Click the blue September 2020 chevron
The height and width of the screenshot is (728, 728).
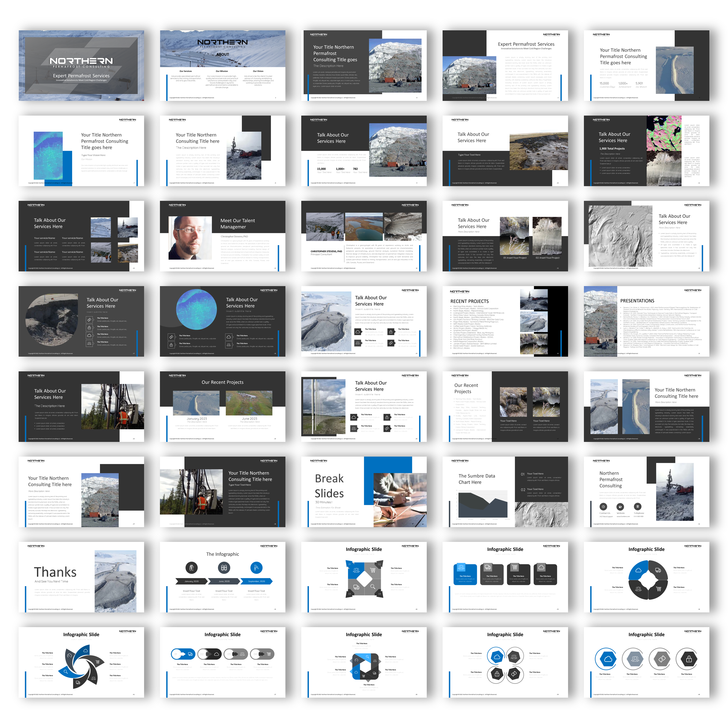(x=257, y=581)
